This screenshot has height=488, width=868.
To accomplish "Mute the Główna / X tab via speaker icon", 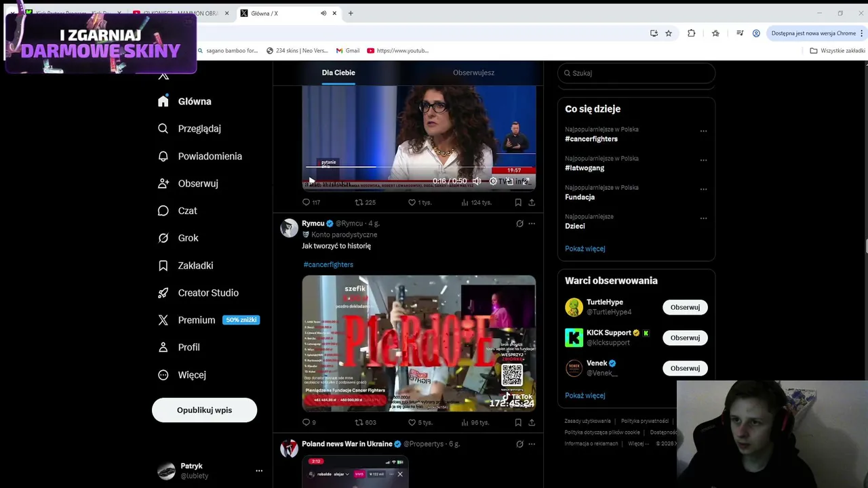I will pos(323,14).
